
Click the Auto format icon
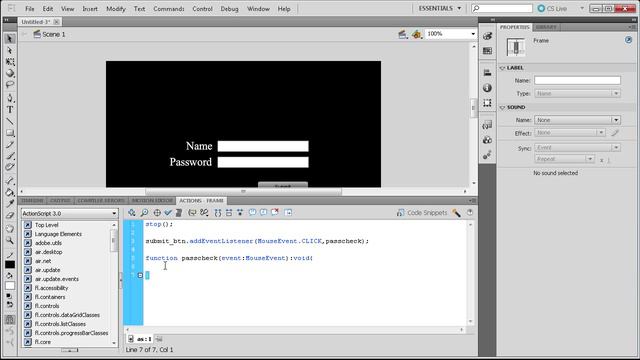tap(179, 212)
